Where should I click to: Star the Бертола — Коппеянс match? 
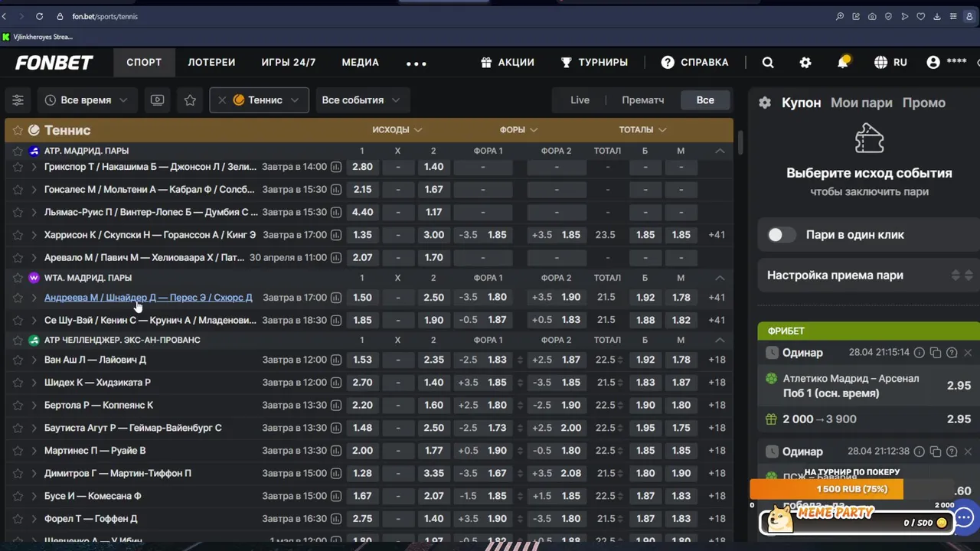pyautogui.click(x=18, y=405)
